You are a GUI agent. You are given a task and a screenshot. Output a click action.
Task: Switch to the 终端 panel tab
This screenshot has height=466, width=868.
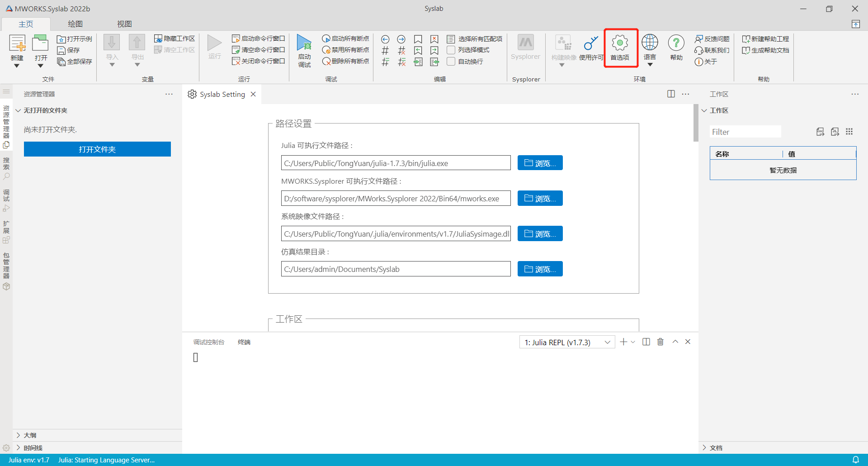(244, 342)
